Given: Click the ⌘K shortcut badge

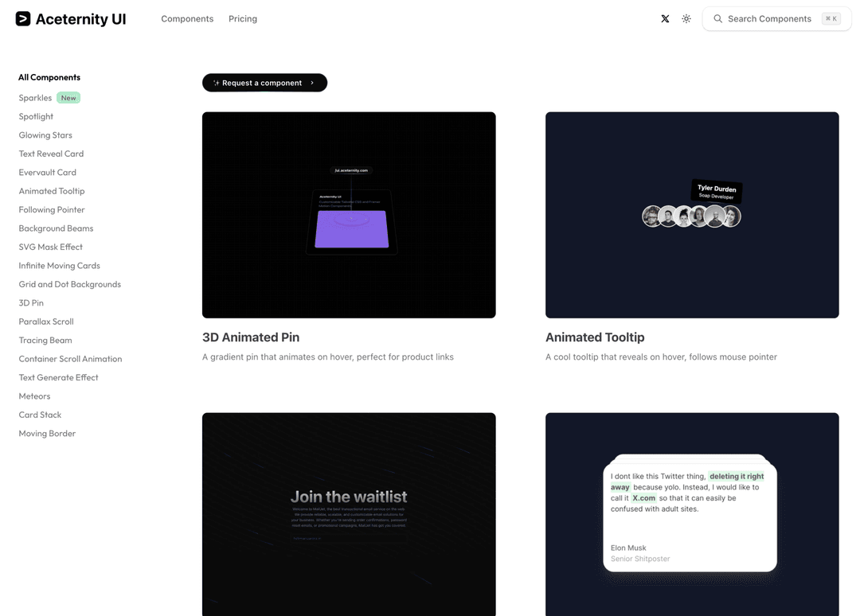Looking at the screenshot, I should tap(831, 19).
